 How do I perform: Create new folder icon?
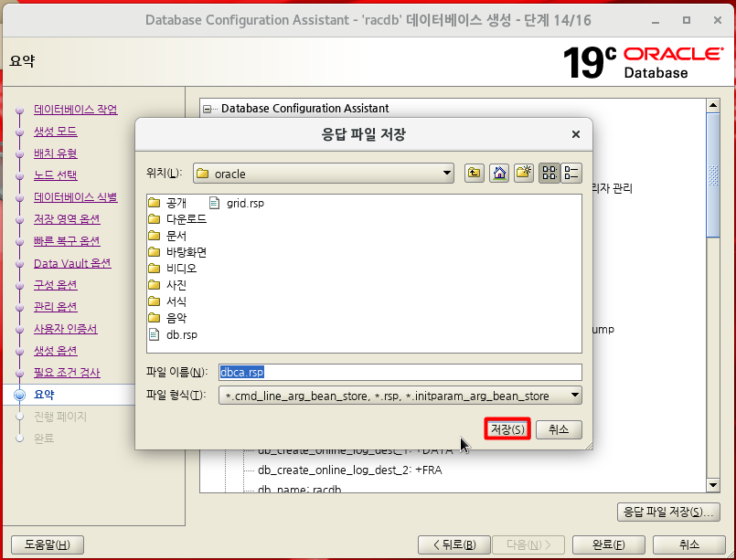coord(523,173)
